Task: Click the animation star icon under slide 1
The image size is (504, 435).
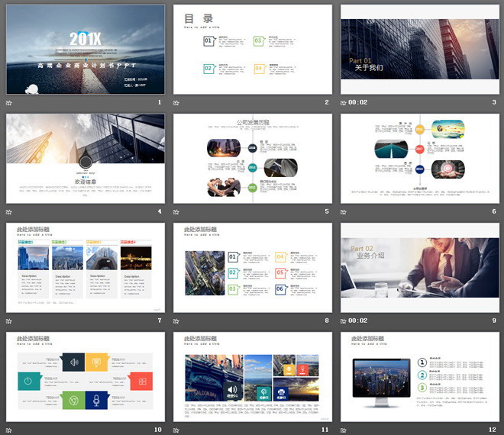Action: coord(9,103)
